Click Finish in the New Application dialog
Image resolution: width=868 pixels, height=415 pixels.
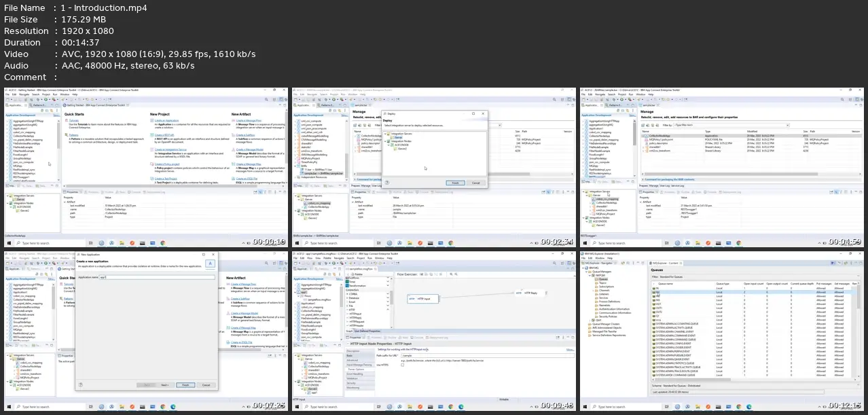click(x=185, y=385)
